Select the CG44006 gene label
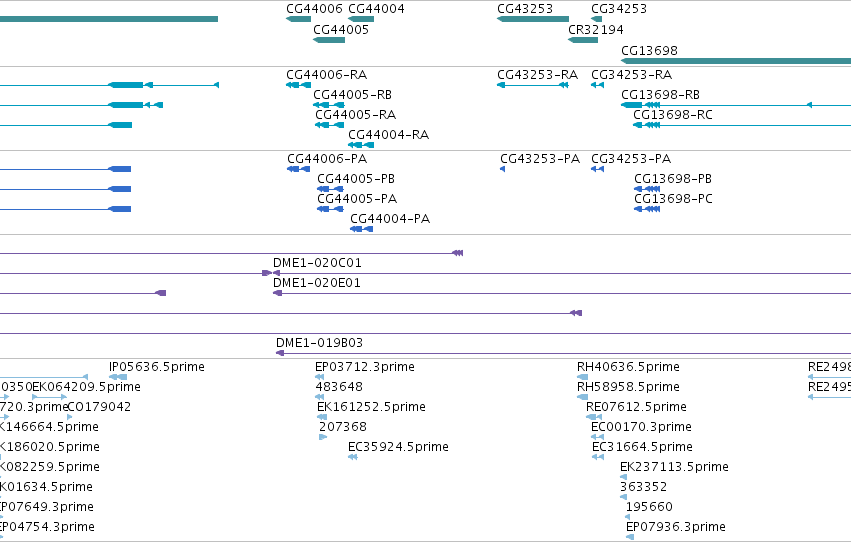Image resolution: width=851 pixels, height=542 pixels. tap(314, 9)
